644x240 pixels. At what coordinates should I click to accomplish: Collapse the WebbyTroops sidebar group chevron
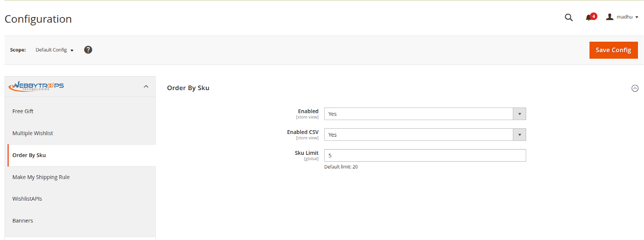click(x=146, y=86)
